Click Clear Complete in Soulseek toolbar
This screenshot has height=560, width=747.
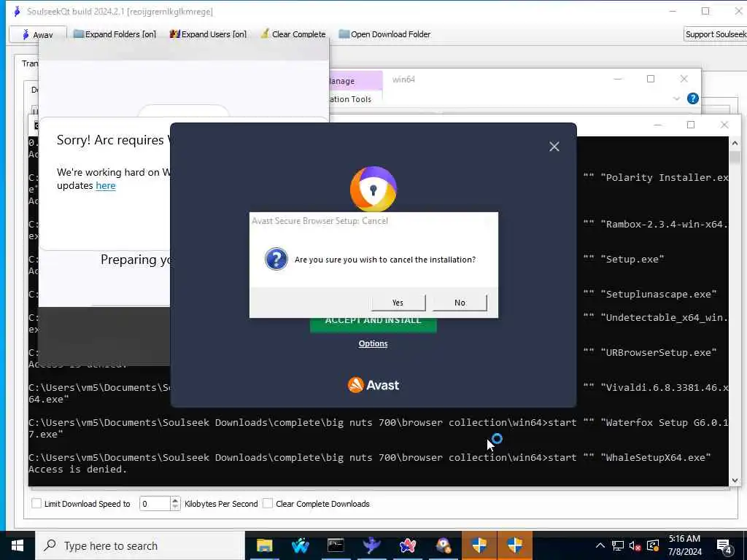293,34
